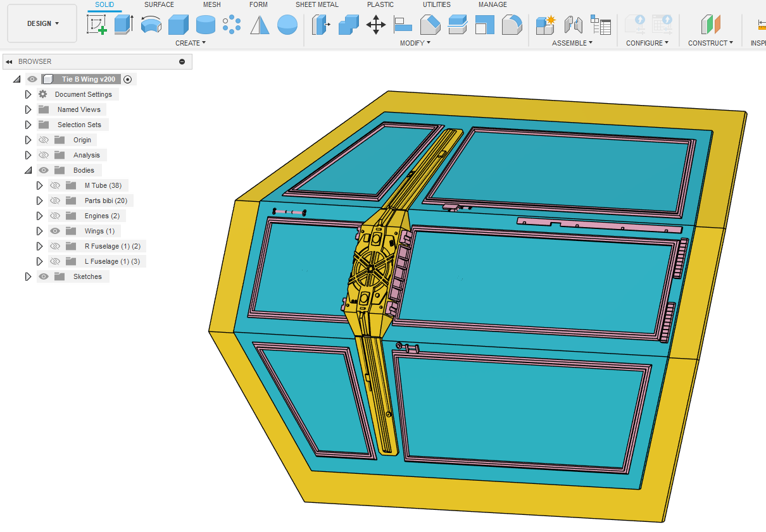Activate the Move/Copy tool
Viewport: 766px width, 532px height.
point(376,25)
